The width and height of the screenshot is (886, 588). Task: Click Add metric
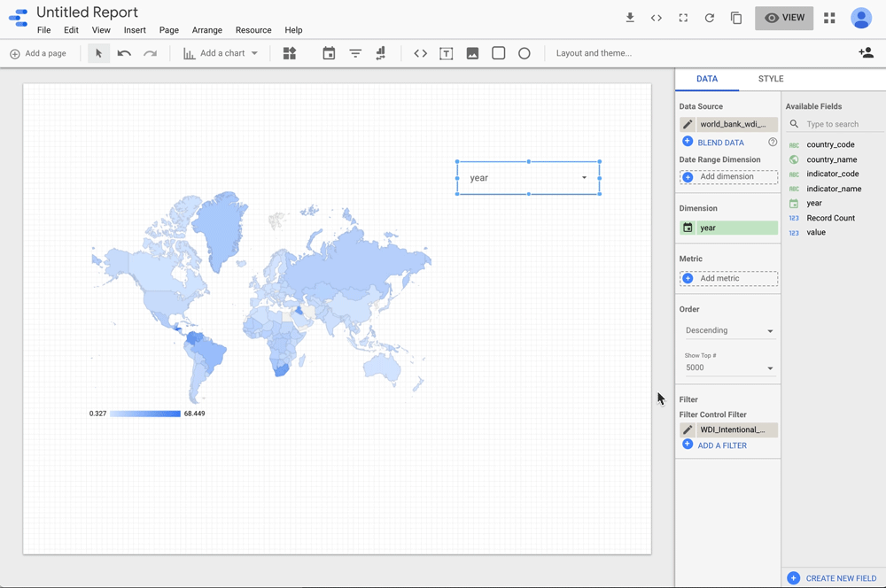(728, 278)
